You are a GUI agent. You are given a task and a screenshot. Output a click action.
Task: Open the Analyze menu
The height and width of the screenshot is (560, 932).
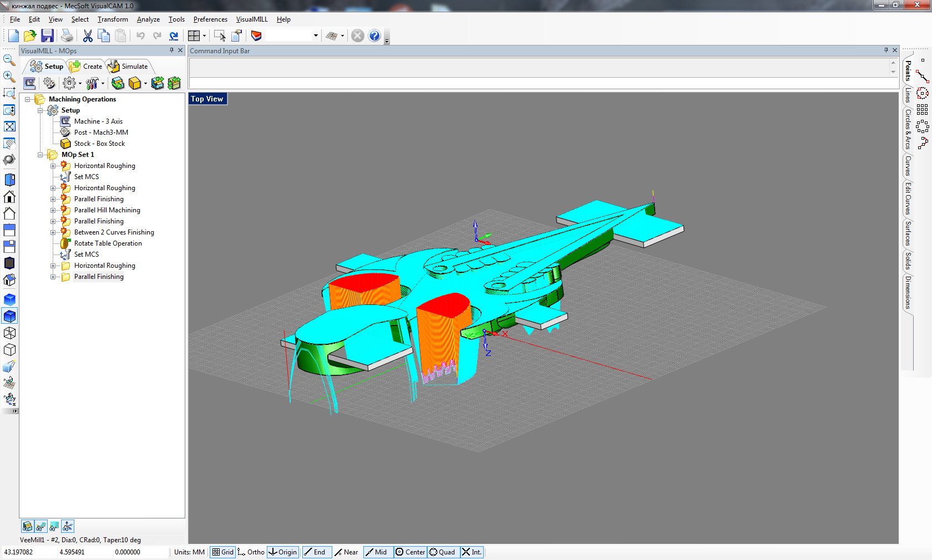pyautogui.click(x=148, y=19)
